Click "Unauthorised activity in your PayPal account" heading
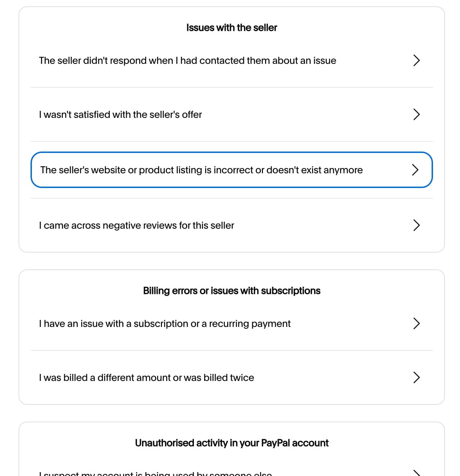This screenshot has height=476, width=460. 231,443
